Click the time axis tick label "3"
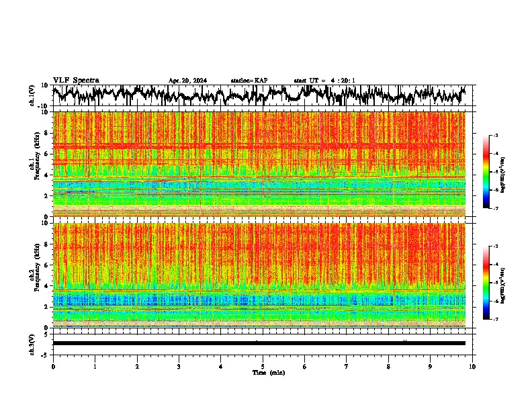Screen dimensions: 532x411 click(179, 367)
